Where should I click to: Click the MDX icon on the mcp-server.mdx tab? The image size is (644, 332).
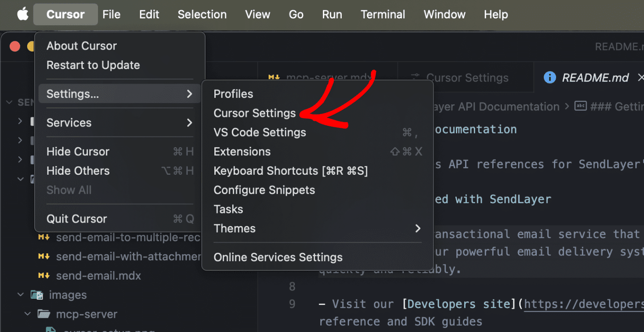click(274, 77)
